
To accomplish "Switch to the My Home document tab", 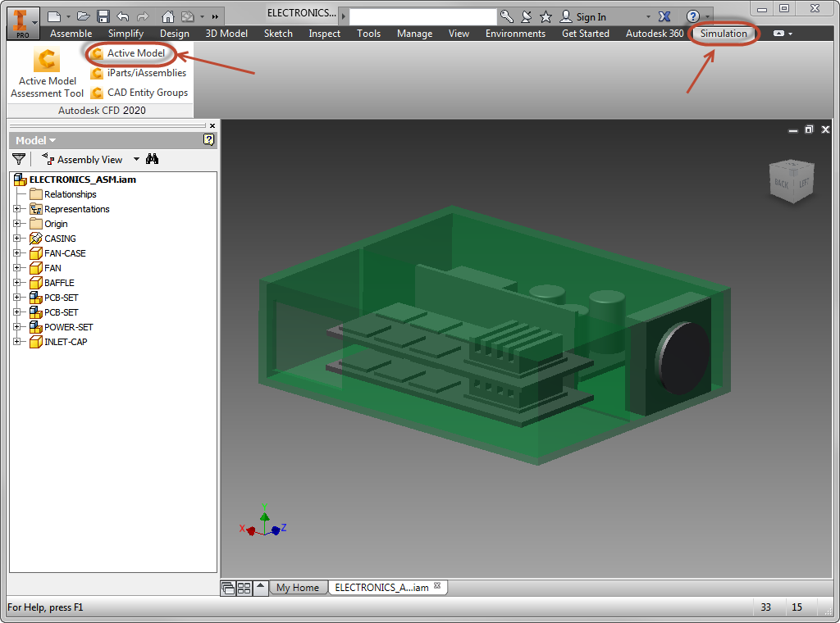I will 297,588.
